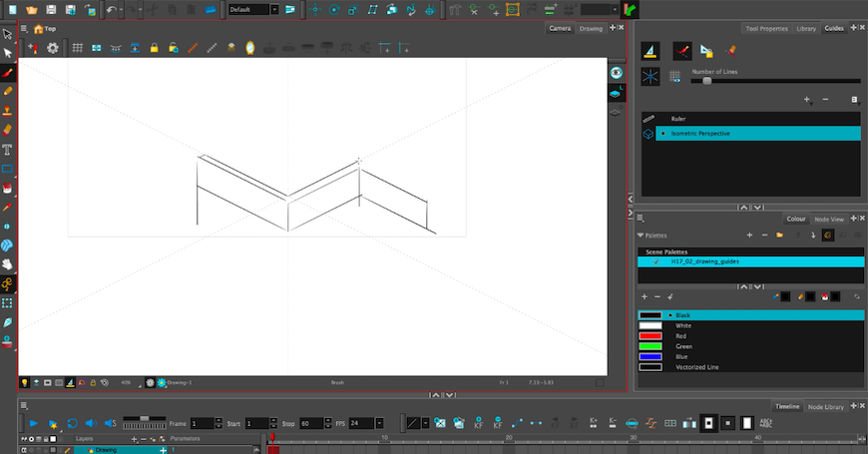
Task: Open the Timeline tab
Action: point(786,406)
